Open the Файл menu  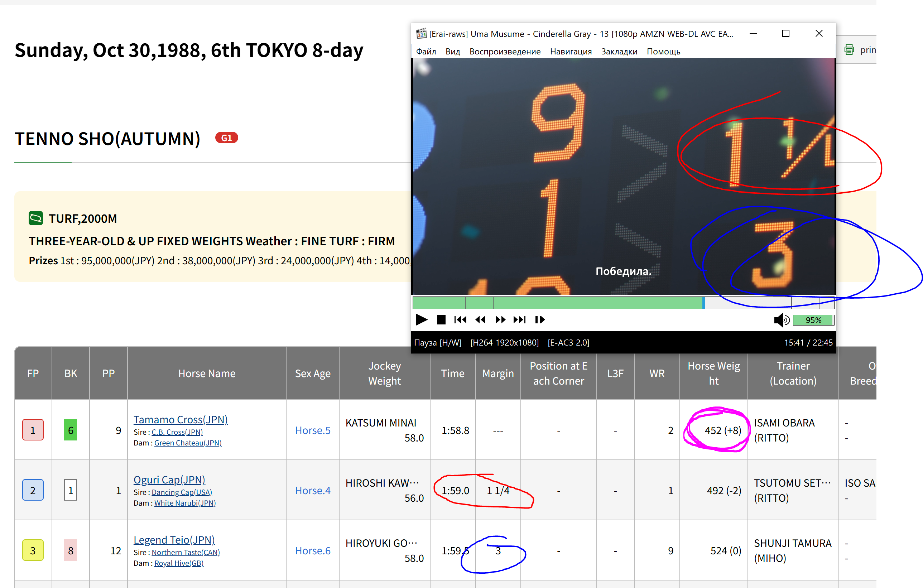pos(426,51)
